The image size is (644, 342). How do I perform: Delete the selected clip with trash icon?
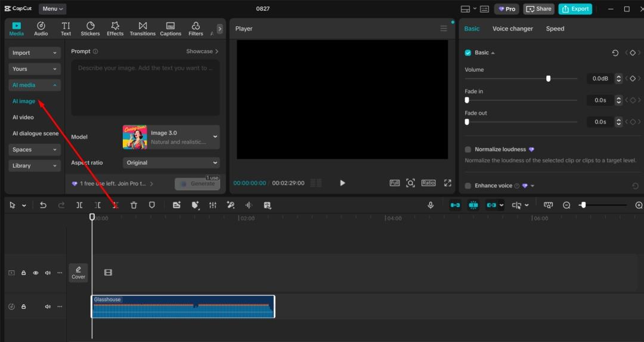pos(134,205)
